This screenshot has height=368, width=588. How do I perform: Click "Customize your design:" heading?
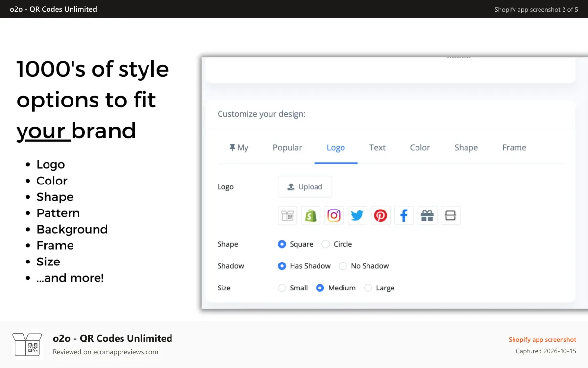262,114
